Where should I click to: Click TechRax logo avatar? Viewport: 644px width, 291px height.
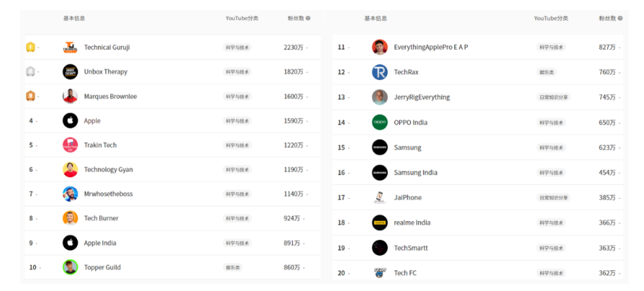[x=380, y=72]
